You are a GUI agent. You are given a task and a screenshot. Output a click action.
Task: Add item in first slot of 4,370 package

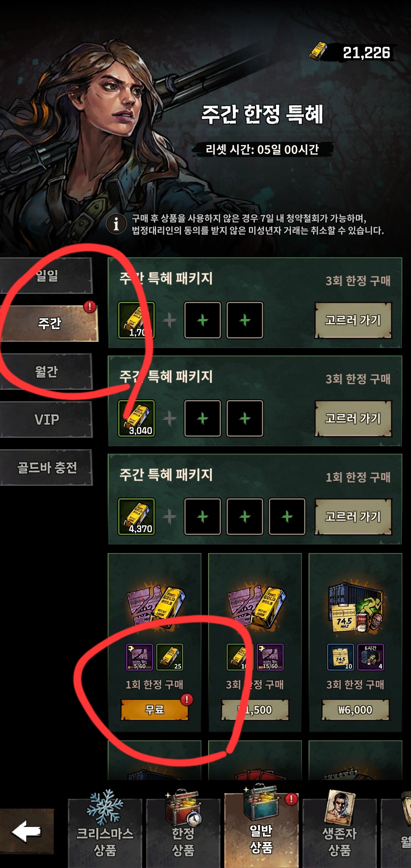coord(202,517)
